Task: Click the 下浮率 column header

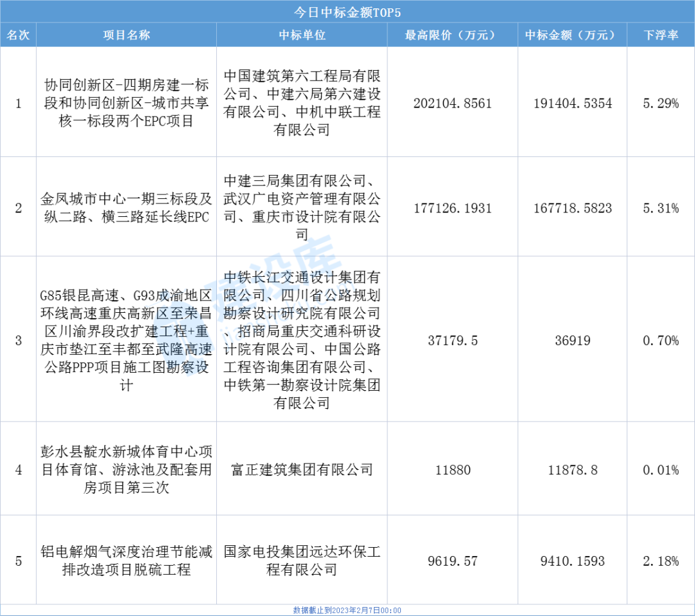Action: click(x=661, y=35)
